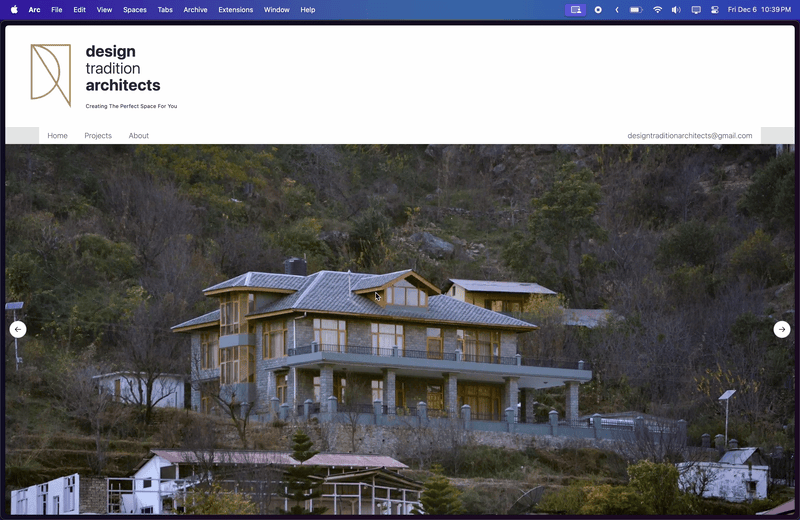
Task: Open the Spaces menu
Action: [134, 9]
